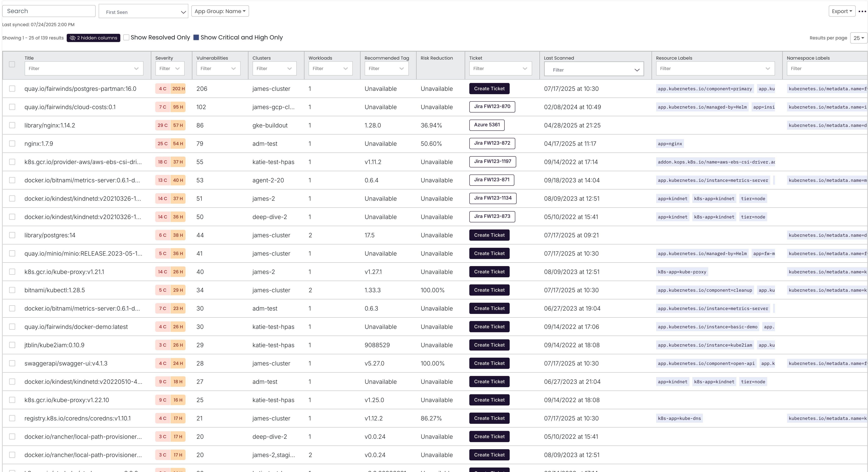Image resolution: width=868 pixels, height=472 pixels.
Task: Select the cloud-costs:0.1 row checkbox
Action: pos(12,107)
